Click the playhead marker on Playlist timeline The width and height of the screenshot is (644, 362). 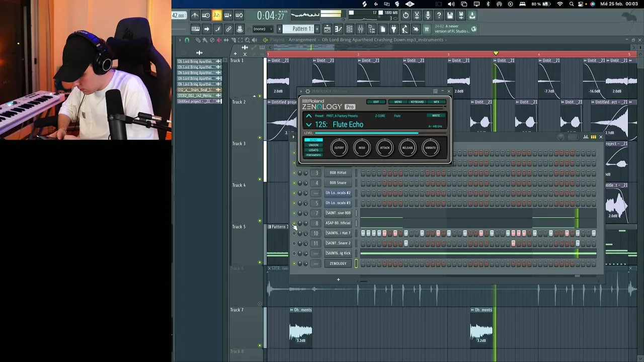pyautogui.click(x=496, y=53)
